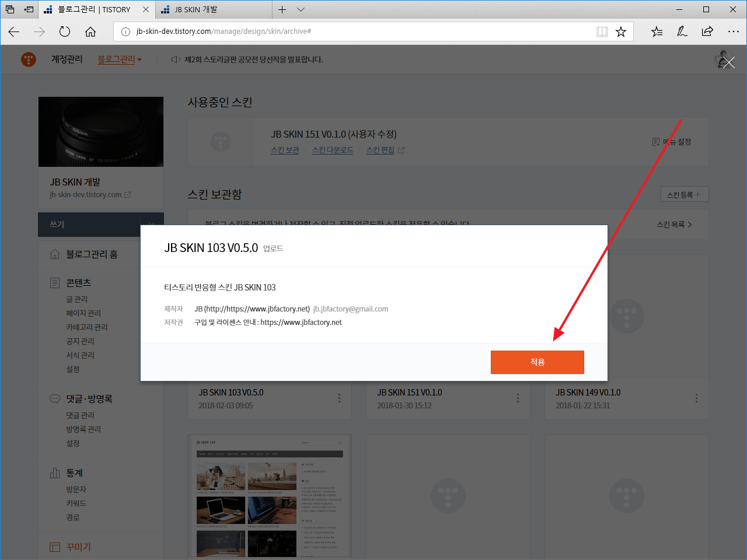
Task: Open 서식 관리 in sidebar
Action: coord(80,355)
